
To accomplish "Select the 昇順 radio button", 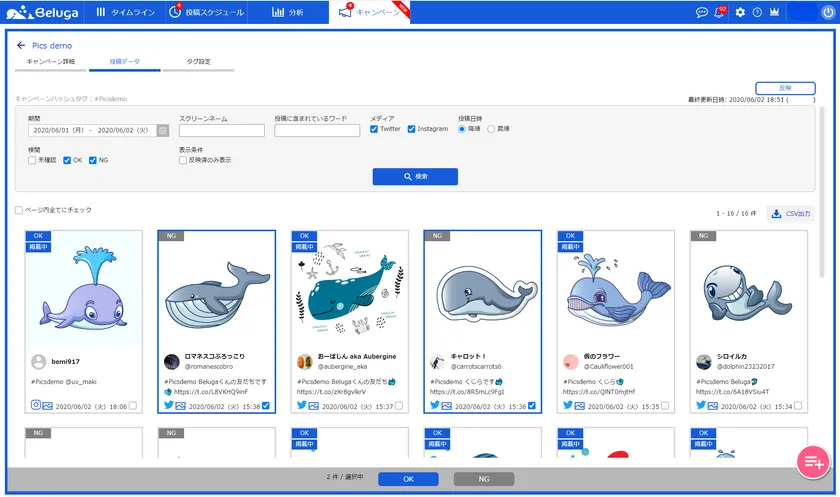I will [491, 129].
